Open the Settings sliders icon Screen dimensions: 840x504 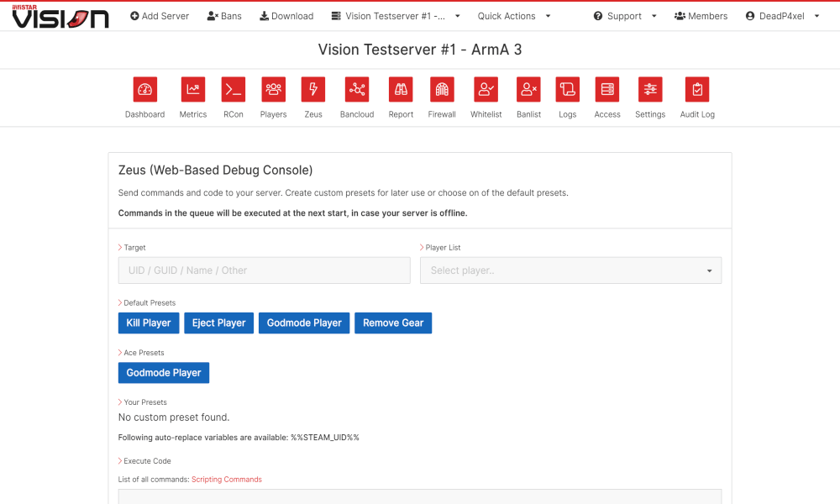coord(650,89)
